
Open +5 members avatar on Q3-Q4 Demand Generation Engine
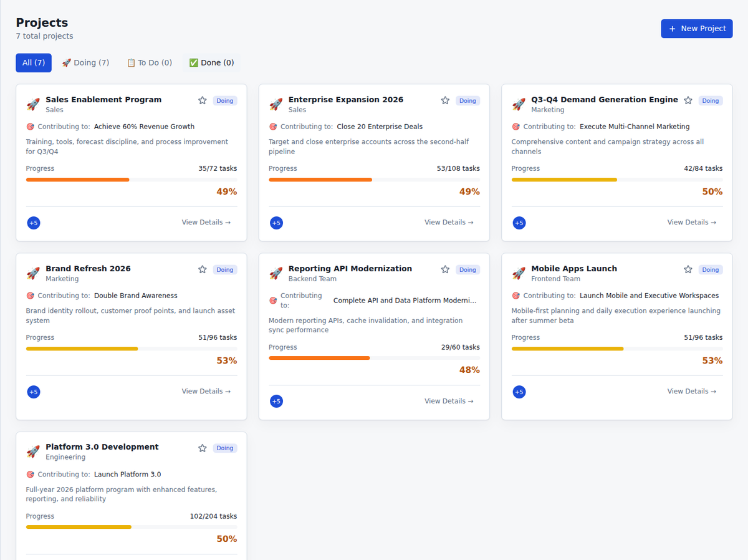click(x=519, y=223)
